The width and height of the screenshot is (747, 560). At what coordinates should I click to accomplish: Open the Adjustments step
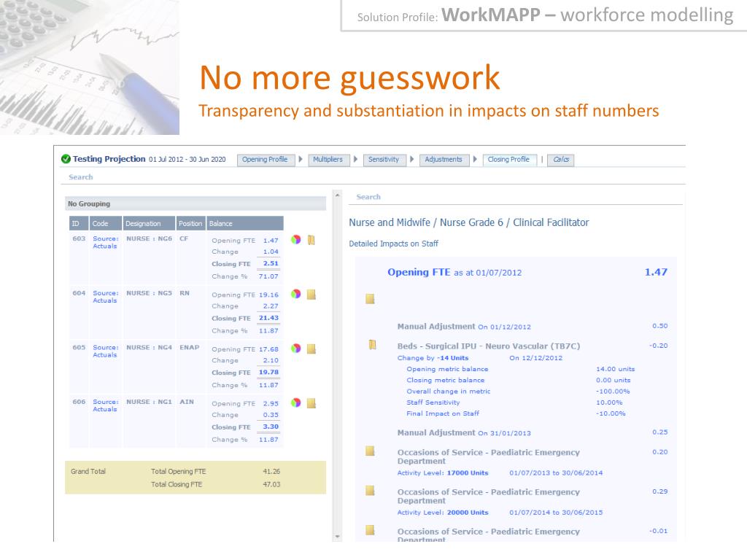click(x=444, y=160)
